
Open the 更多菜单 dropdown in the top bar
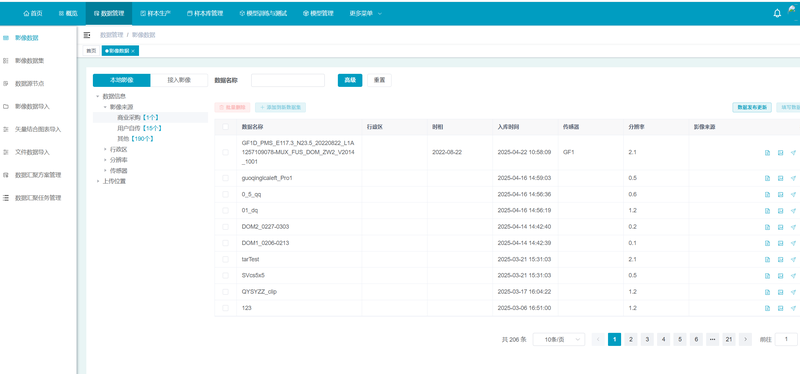pos(366,13)
